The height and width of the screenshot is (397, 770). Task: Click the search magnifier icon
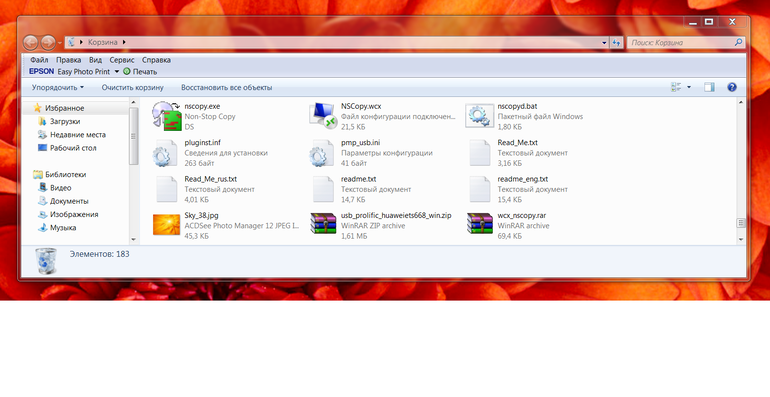738,43
